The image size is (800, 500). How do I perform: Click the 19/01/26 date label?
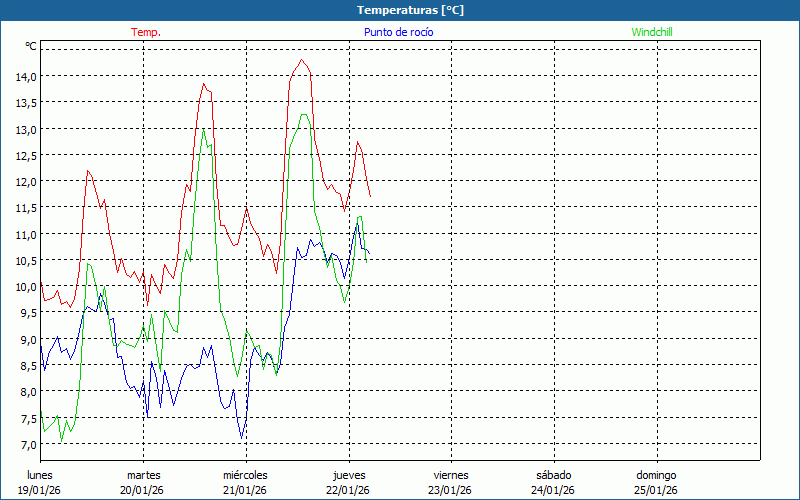pos(40,490)
